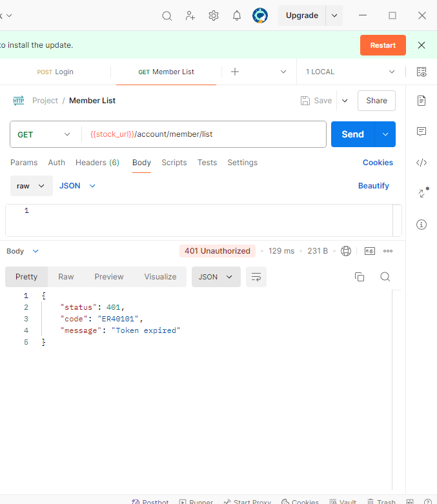The height and width of the screenshot is (504, 437).
Task: Click the invite collaborators icon
Action: click(x=190, y=15)
